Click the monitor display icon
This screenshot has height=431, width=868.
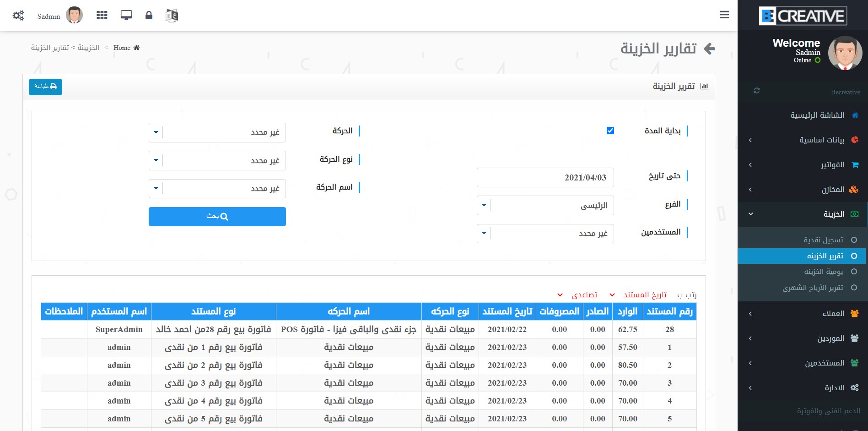click(126, 16)
